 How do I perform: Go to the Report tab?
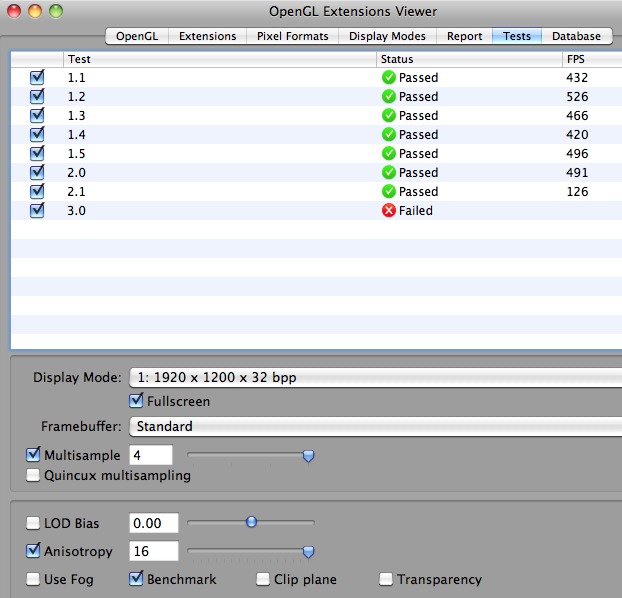click(465, 36)
